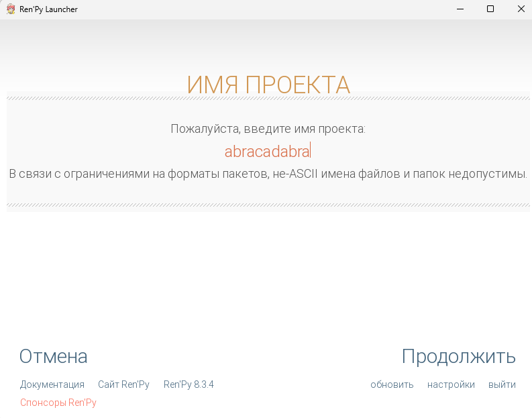Open Спонсоры Ren'Py link
Viewport: 532px width, 418px height.
pyautogui.click(x=58, y=403)
